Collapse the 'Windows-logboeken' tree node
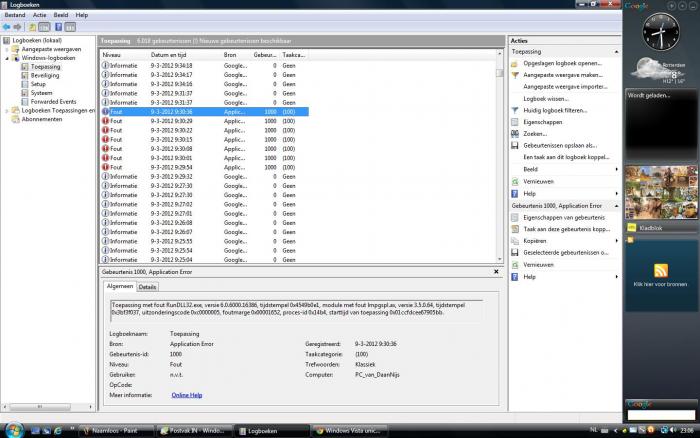The image size is (700, 438). tap(8, 58)
